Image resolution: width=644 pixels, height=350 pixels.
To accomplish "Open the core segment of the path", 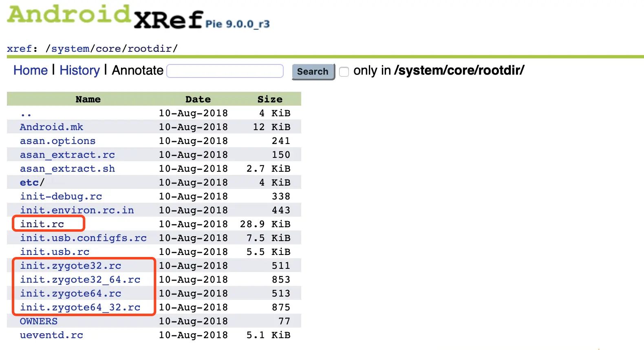I will click(108, 49).
